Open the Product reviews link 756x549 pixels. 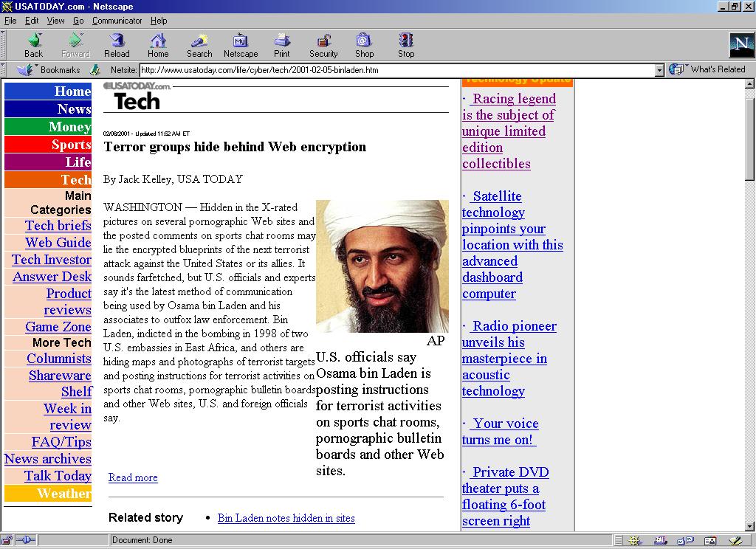pos(67,301)
